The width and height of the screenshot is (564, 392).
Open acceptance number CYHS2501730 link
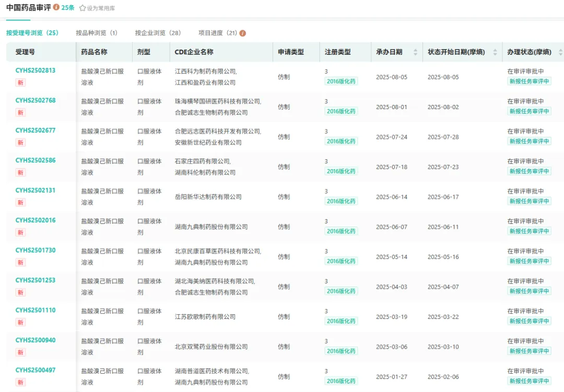point(36,250)
